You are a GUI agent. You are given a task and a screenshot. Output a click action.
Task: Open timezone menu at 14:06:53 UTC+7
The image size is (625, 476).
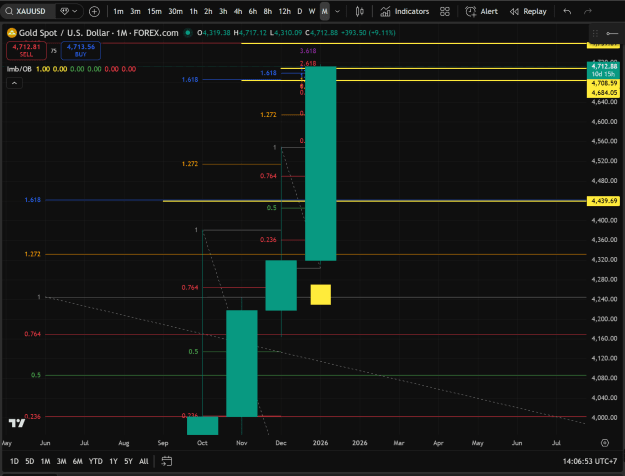pyautogui.click(x=590, y=461)
